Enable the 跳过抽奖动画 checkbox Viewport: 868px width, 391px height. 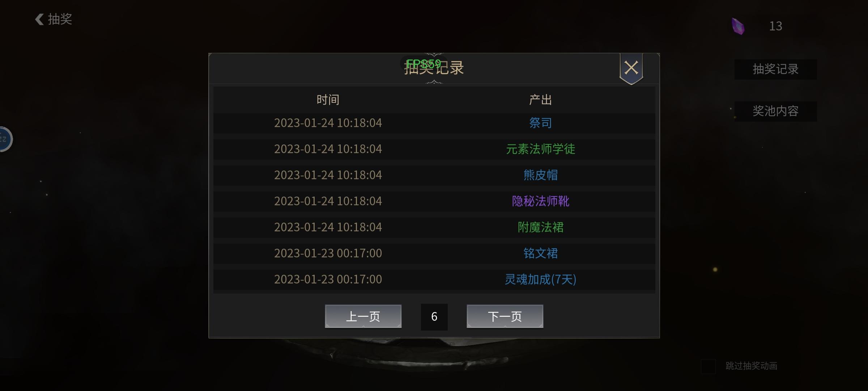708,366
